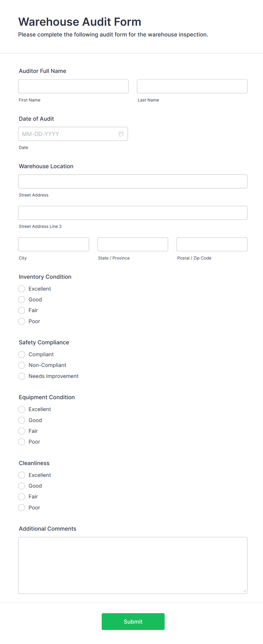Image resolution: width=263 pixels, height=644 pixels.
Task: Select Excellent for Inventory Condition
Action: [x=22, y=289]
